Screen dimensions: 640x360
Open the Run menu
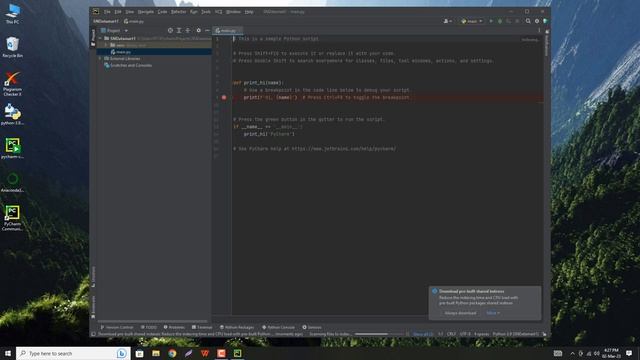(194, 12)
